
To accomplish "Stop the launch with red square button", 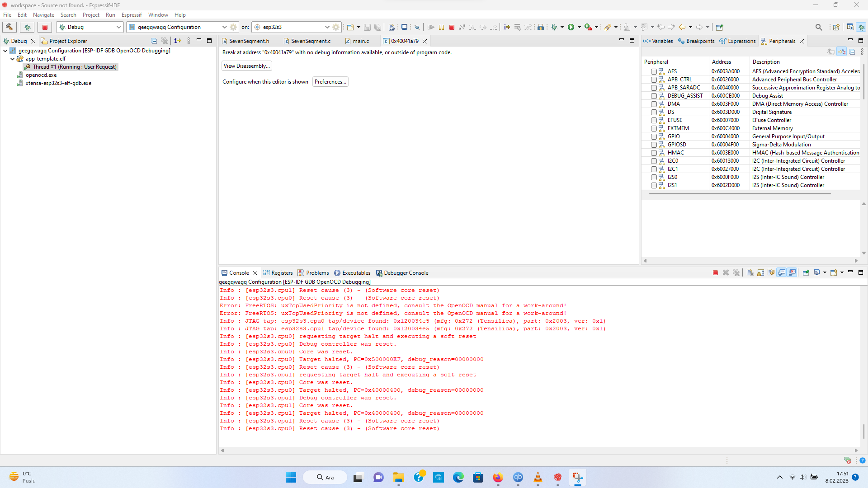I will (45, 27).
